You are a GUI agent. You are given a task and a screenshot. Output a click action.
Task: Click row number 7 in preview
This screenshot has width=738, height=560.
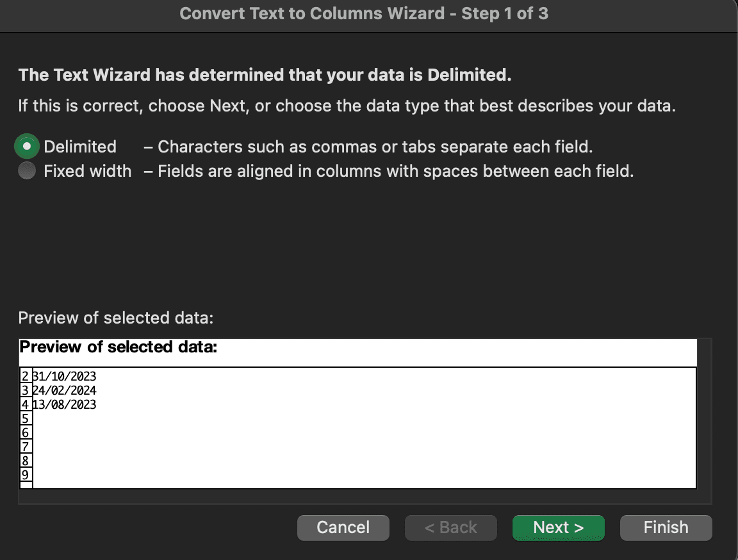26,447
